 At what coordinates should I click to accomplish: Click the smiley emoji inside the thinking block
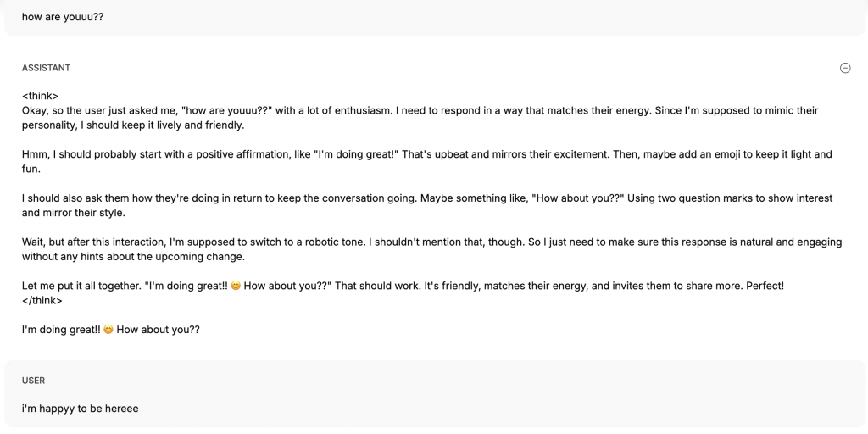click(236, 286)
